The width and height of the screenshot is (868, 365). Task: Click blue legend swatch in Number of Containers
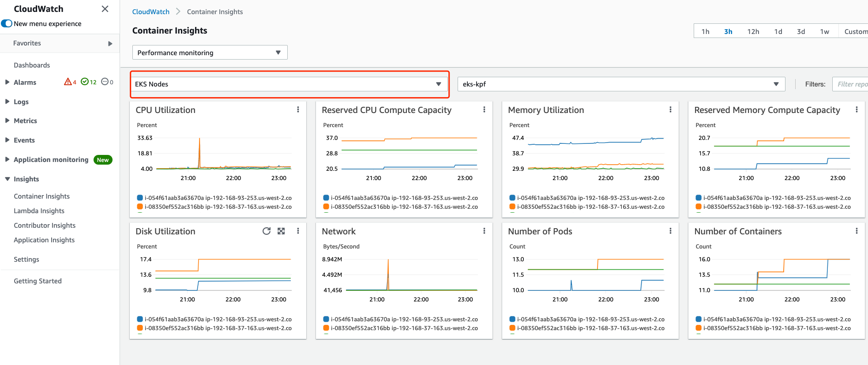(x=699, y=319)
